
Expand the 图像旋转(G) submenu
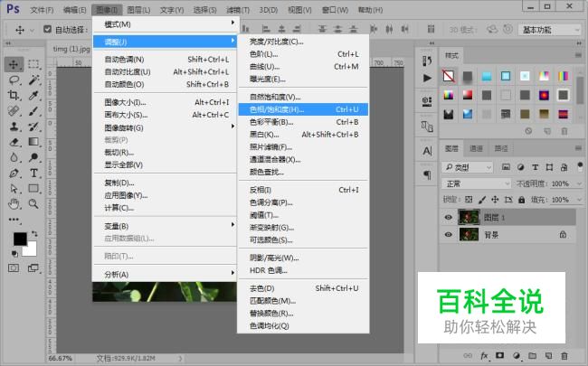coord(165,127)
